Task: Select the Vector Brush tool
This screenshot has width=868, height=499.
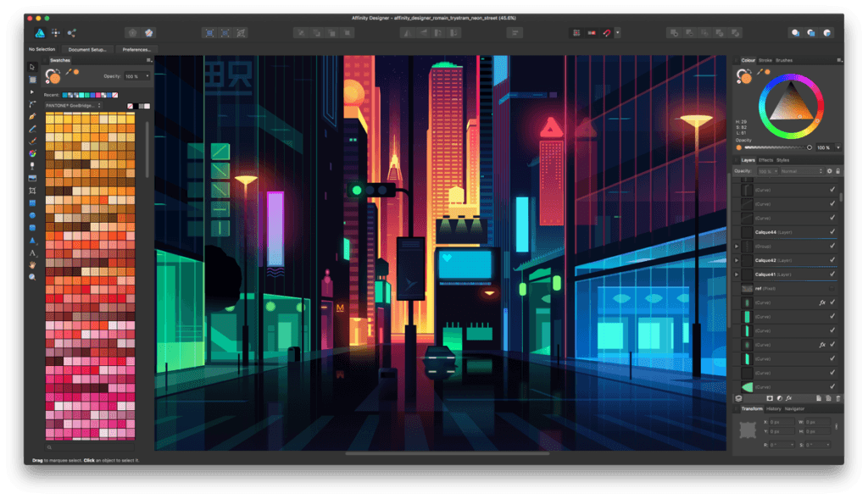Action: (32, 141)
